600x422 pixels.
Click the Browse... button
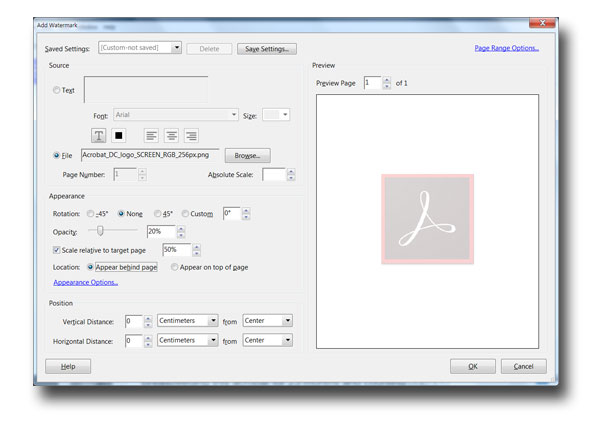(x=247, y=156)
